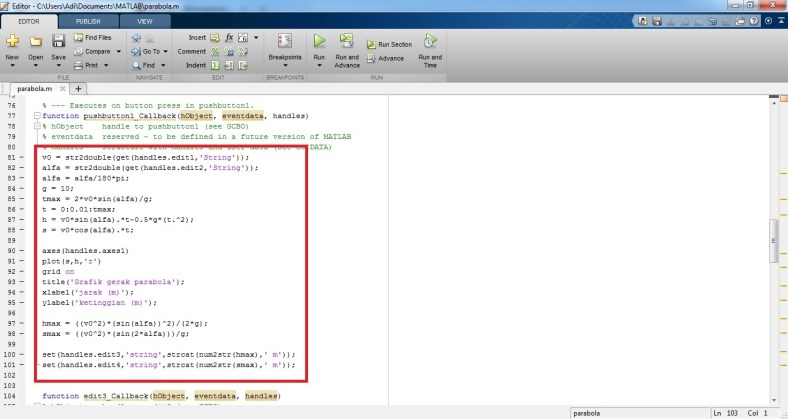Click the Insert function fx icon

click(x=229, y=38)
